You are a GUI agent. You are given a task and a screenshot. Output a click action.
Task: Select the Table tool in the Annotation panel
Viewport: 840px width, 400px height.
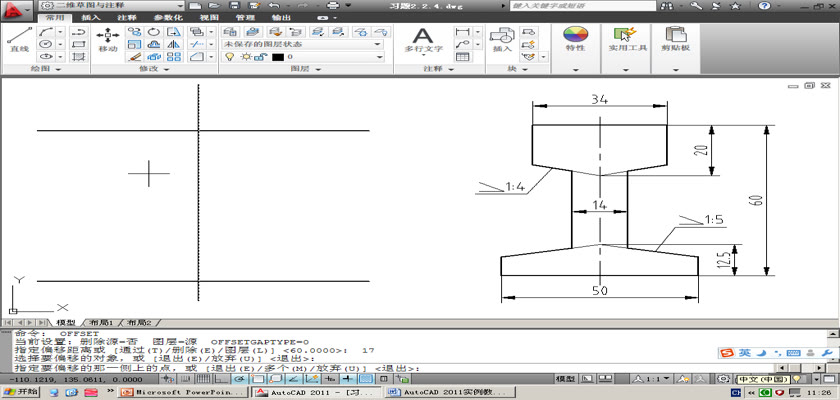(462, 56)
